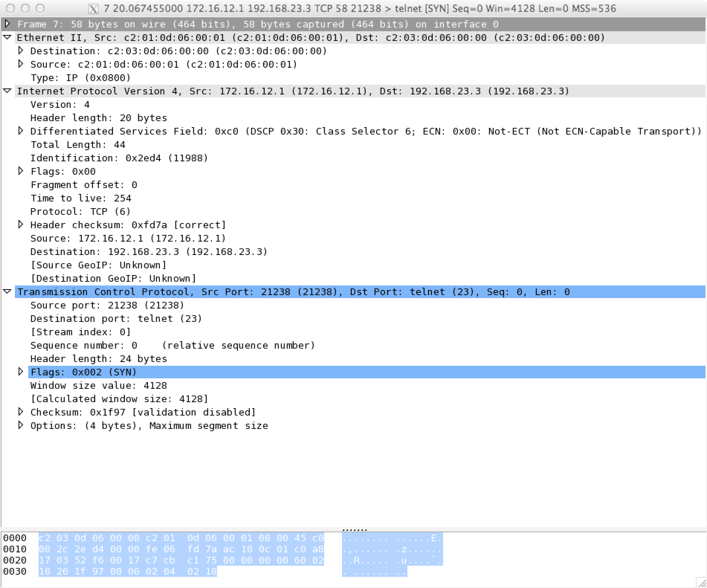This screenshot has height=588, width=707.
Task: Grab the pane divider handle above hex dump
Action: (x=354, y=530)
